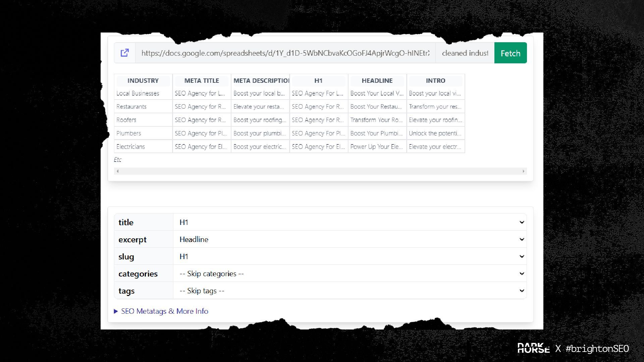The width and height of the screenshot is (644, 362).
Task: Click the scrollbar right arrow
Action: (x=523, y=171)
